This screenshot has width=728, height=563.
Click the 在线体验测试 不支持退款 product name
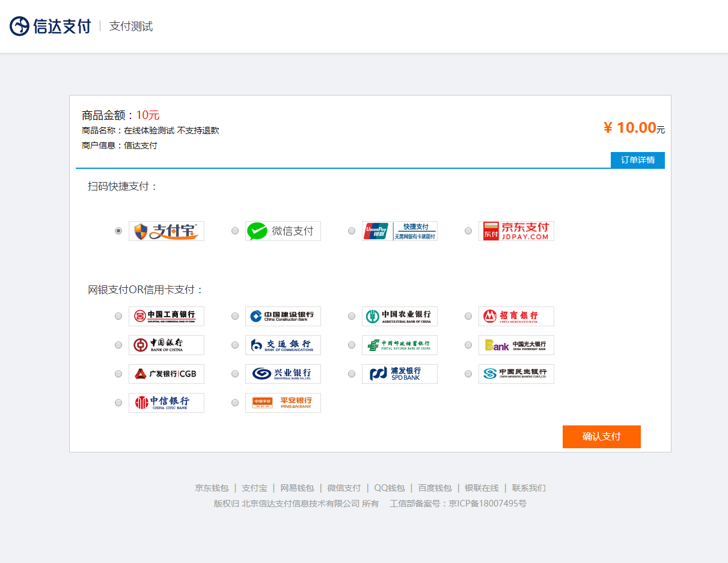click(171, 130)
